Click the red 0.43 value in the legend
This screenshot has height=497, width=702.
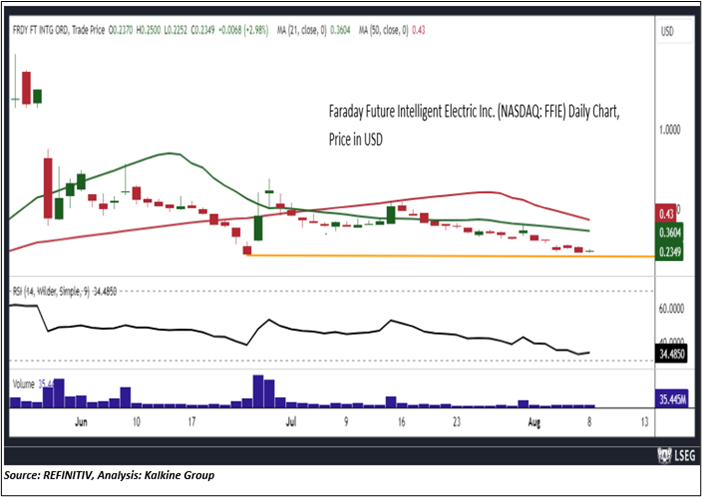tap(418, 30)
